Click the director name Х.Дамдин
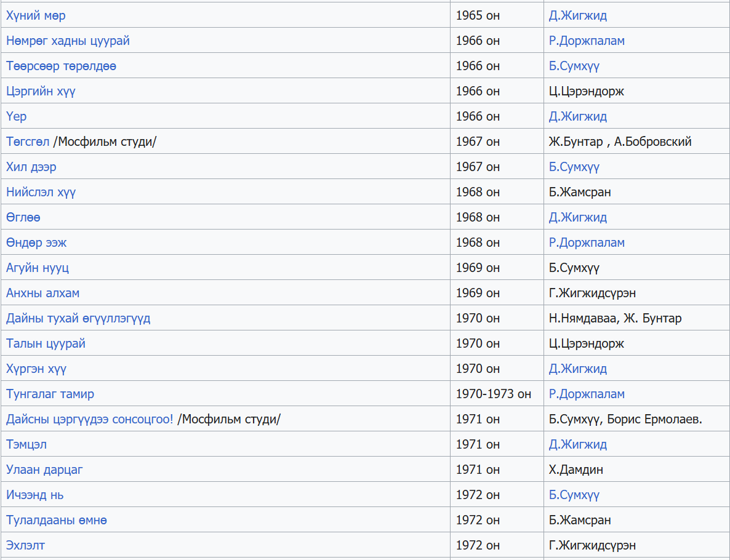This screenshot has height=560, width=730. click(576, 469)
